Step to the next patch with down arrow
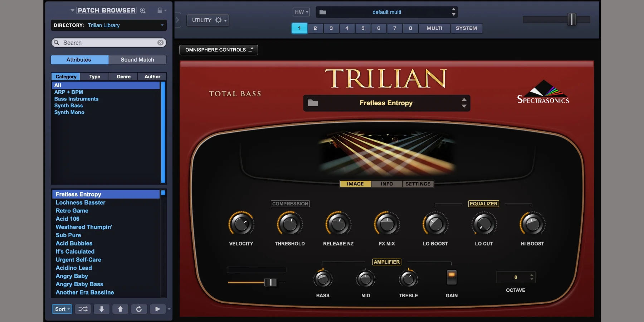The height and width of the screenshot is (322, 644). pyautogui.click(x=102, y=309)
